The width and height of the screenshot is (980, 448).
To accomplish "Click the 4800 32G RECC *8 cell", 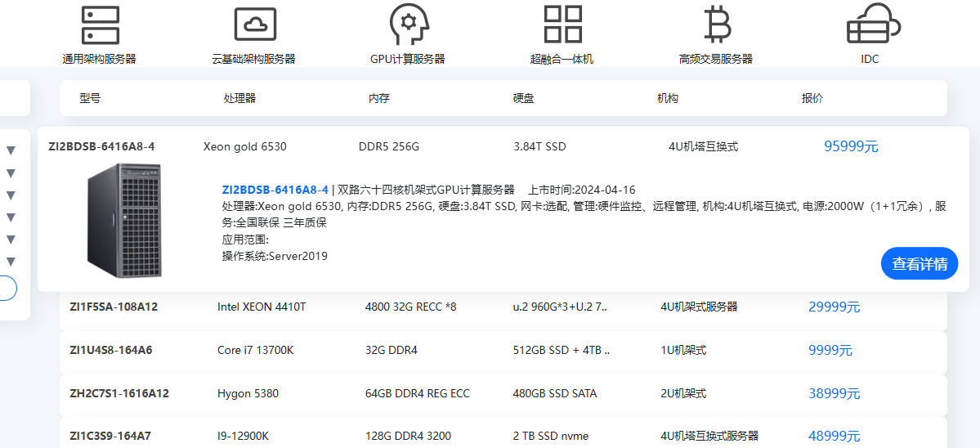I will pyautogui.click(x=410, y=307).
